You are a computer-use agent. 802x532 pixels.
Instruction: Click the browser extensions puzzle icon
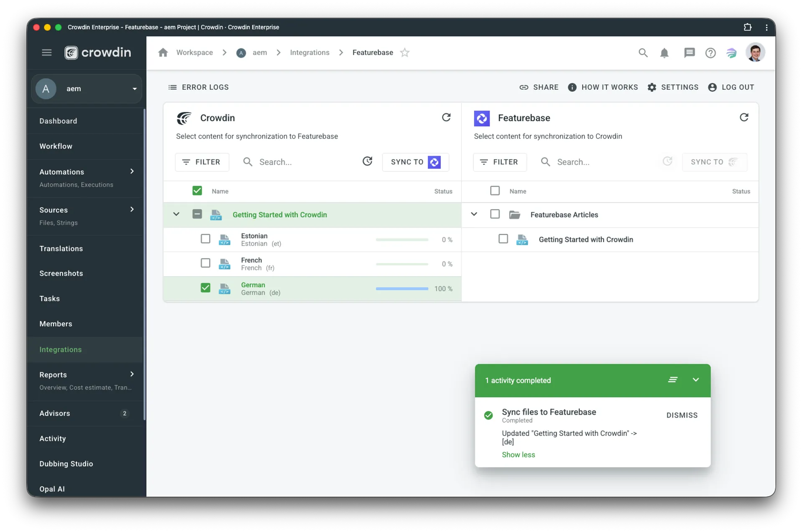point(747,27)
